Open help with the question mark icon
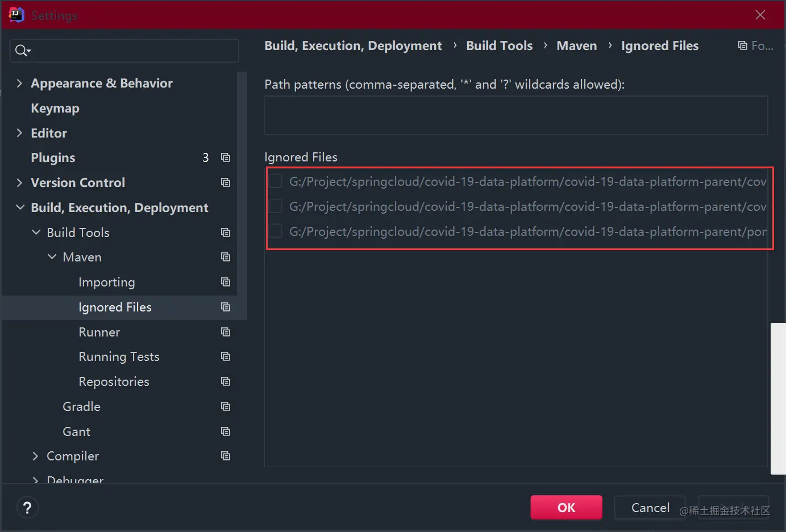786x532 pixels. (x=27, y=508)
